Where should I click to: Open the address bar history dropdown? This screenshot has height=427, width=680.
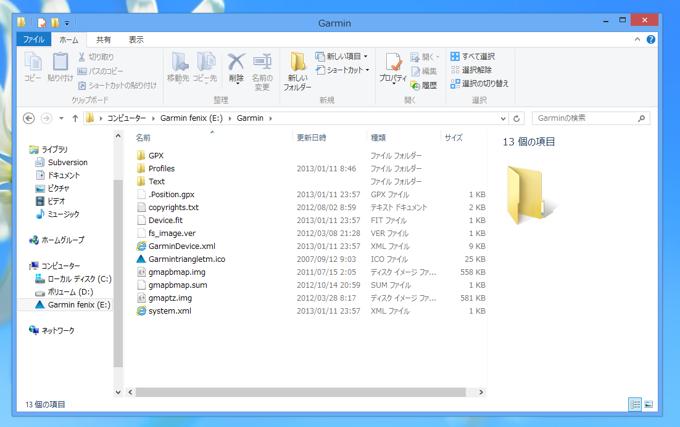503,118
